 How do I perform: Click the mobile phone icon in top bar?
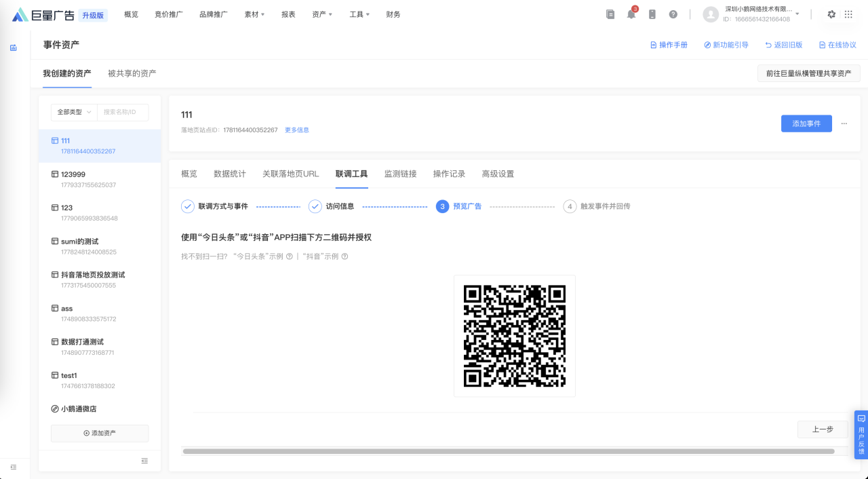652,14
